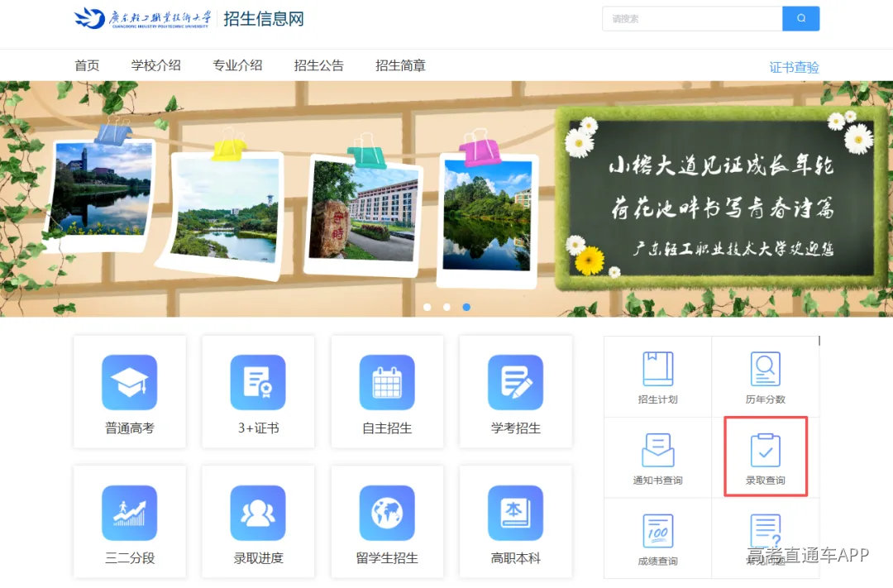Click the pink-clipped lake reflection photo

pyautogui.click(x=487, y=219)
